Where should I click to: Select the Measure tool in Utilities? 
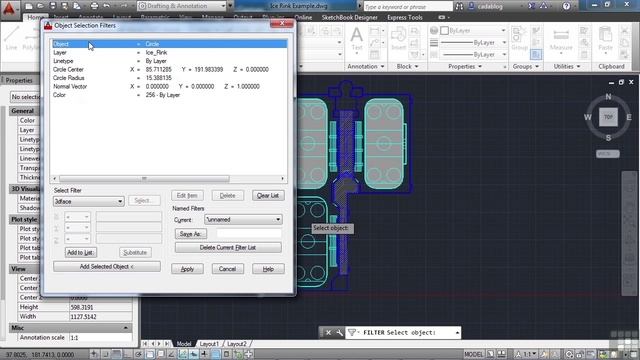point(561,40)
